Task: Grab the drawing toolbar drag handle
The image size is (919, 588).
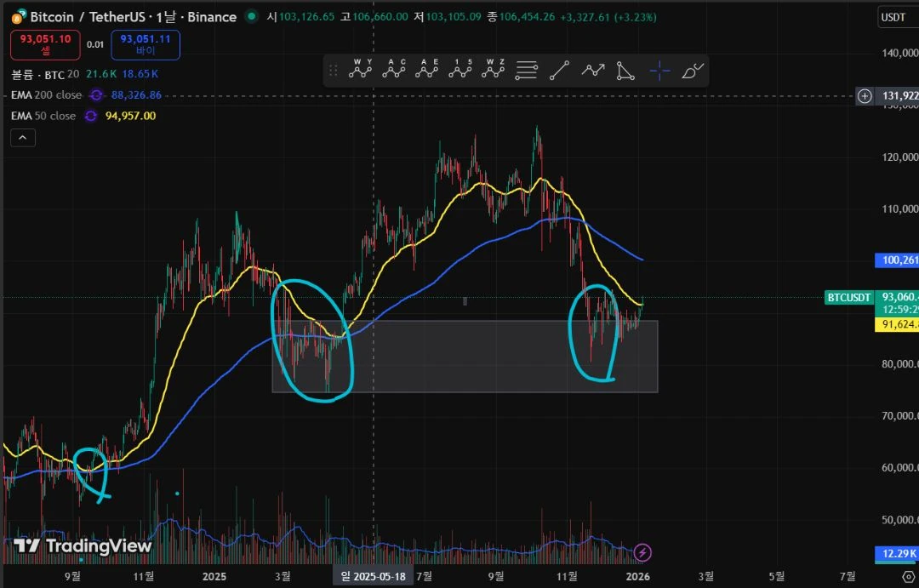Action: point(333,71)
